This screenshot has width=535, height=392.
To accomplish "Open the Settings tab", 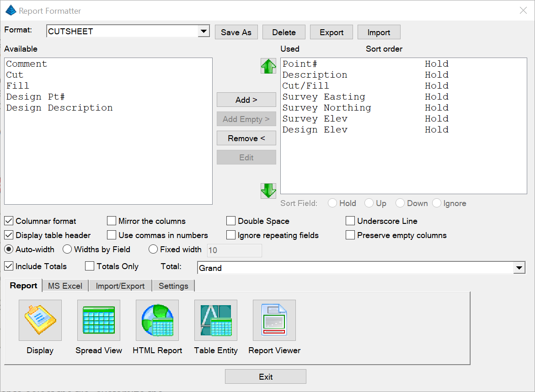I will coord(173,286).
